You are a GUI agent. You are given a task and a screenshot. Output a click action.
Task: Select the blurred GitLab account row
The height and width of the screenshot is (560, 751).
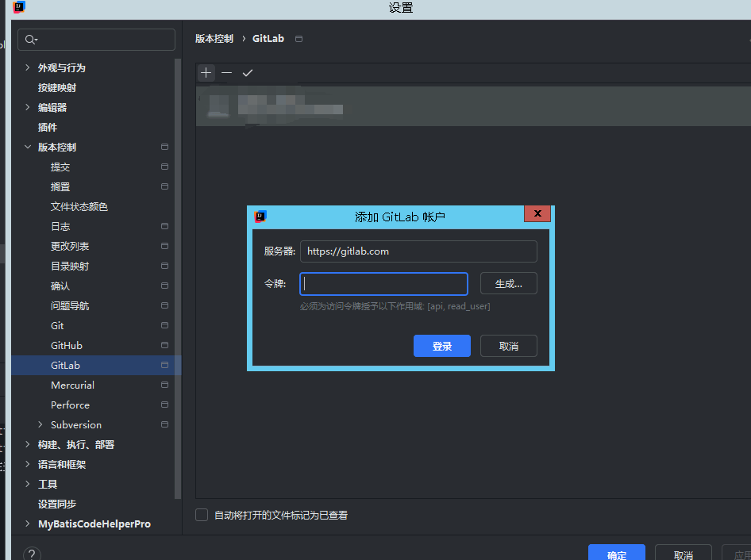(473, 105)
